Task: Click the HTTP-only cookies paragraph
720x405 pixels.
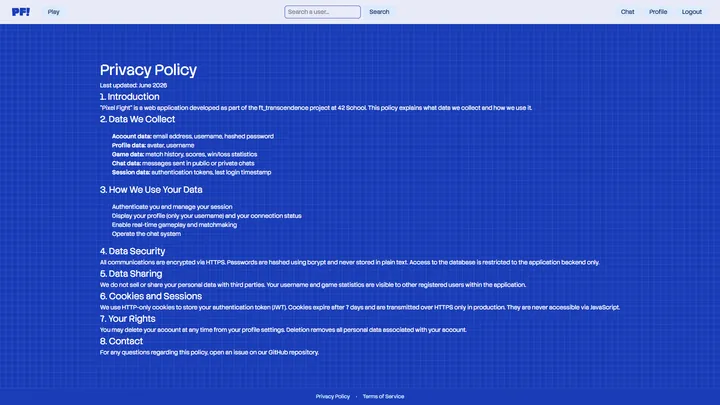Action: tap(360, 308)
